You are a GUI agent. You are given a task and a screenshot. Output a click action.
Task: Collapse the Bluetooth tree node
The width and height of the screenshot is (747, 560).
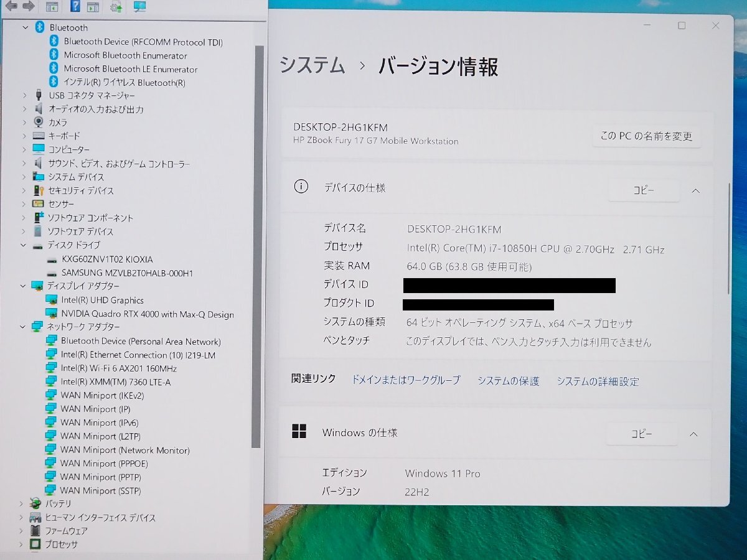pyautogui.click(x=26, y=27)
